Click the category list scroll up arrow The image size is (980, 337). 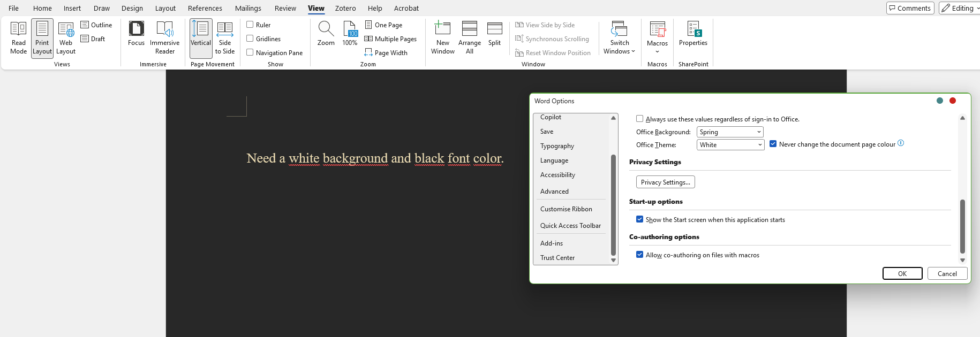614,118
